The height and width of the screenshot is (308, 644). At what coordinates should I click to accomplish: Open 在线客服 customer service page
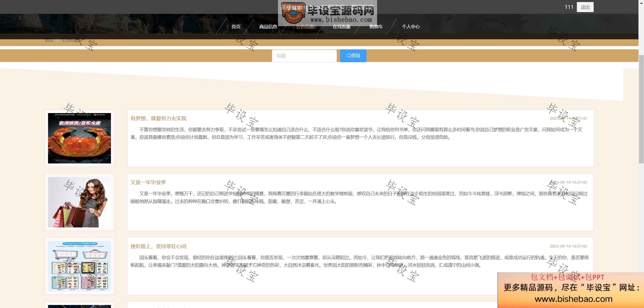(x=342, y=27)
